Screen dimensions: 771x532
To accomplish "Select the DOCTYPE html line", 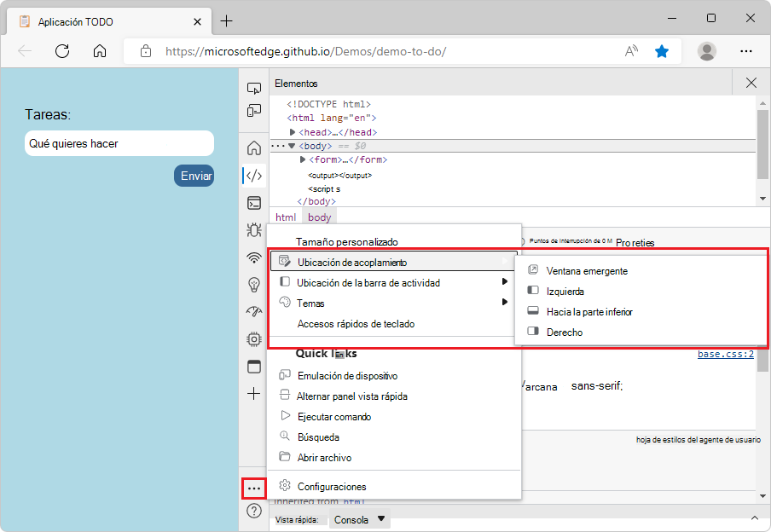I will (329, 104).
